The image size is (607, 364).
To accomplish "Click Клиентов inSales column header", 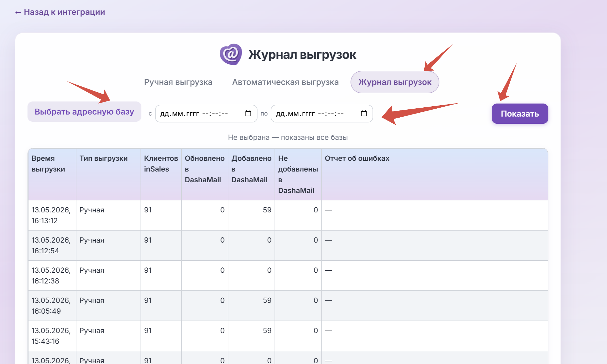I will 161,174.
